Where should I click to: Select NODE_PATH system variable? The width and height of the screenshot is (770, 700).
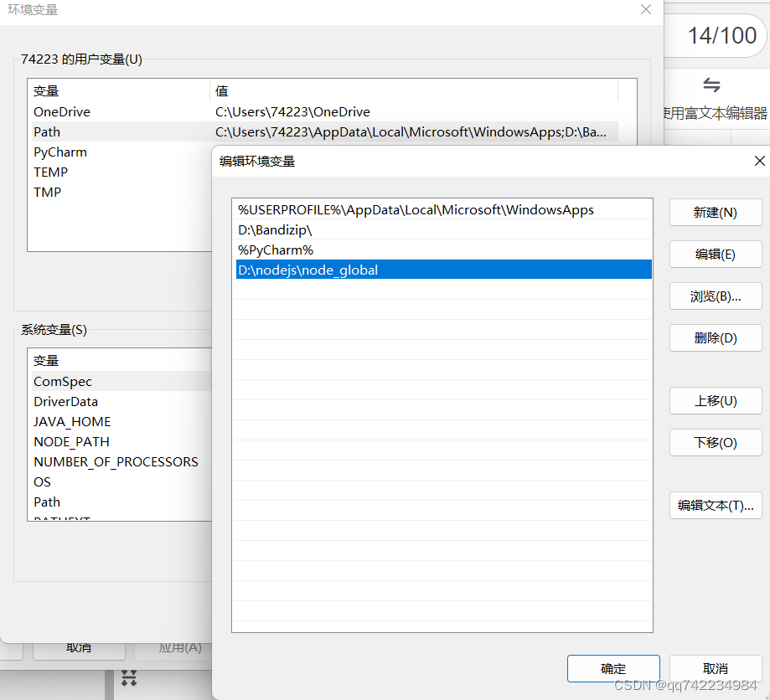click(x=71, y=441)
